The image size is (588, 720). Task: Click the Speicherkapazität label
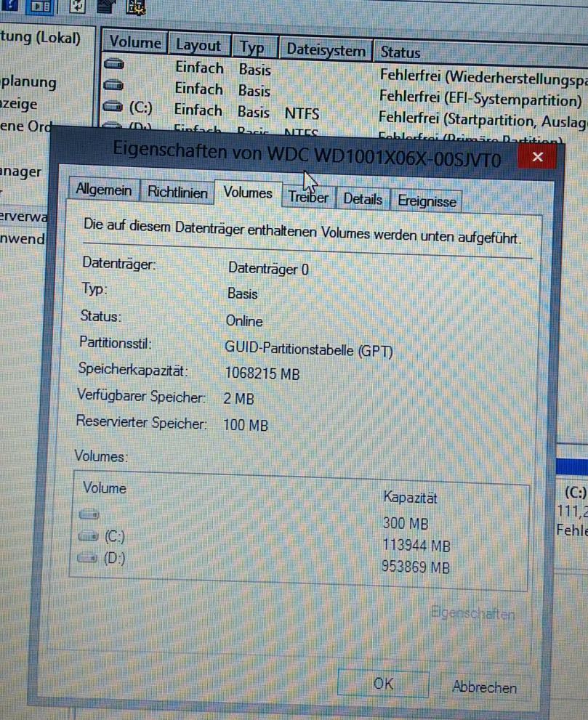pos(133,370)
